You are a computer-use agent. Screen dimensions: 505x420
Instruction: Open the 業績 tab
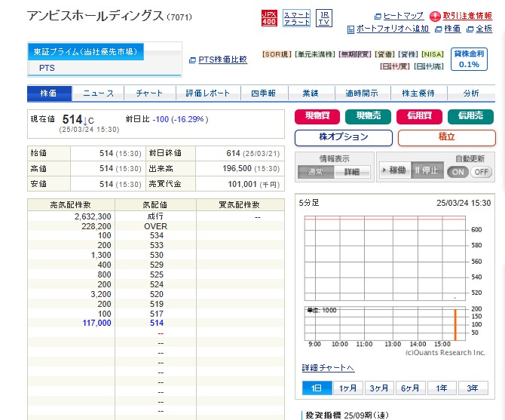tap(311, 94)
